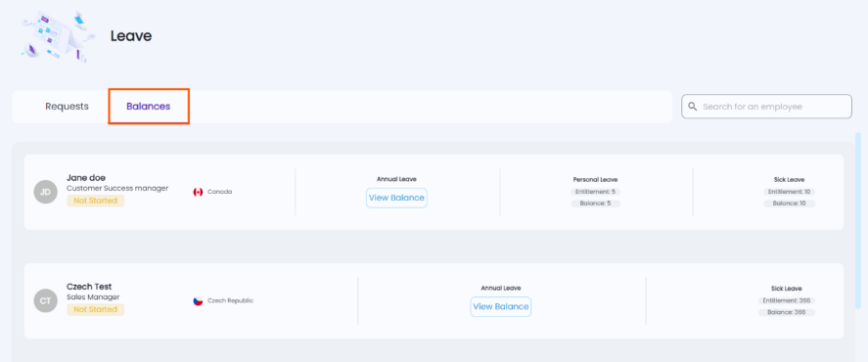Click the Canada country label
The height and width of the screenshot is (362, 868).
pos(220,192)
